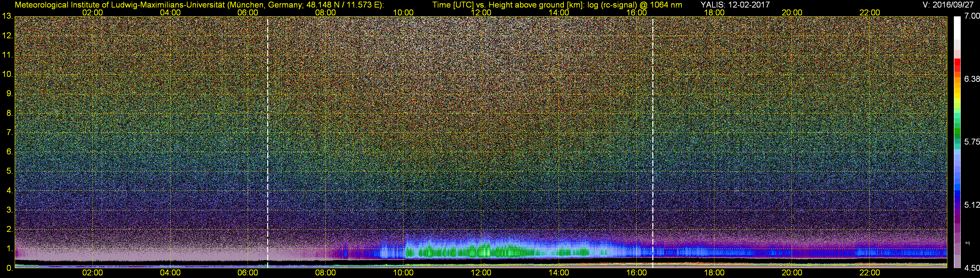This screenshot has height=278, width=980.
Task: Click the 7.00 value on the color scale
Action: tap(972, 16)
